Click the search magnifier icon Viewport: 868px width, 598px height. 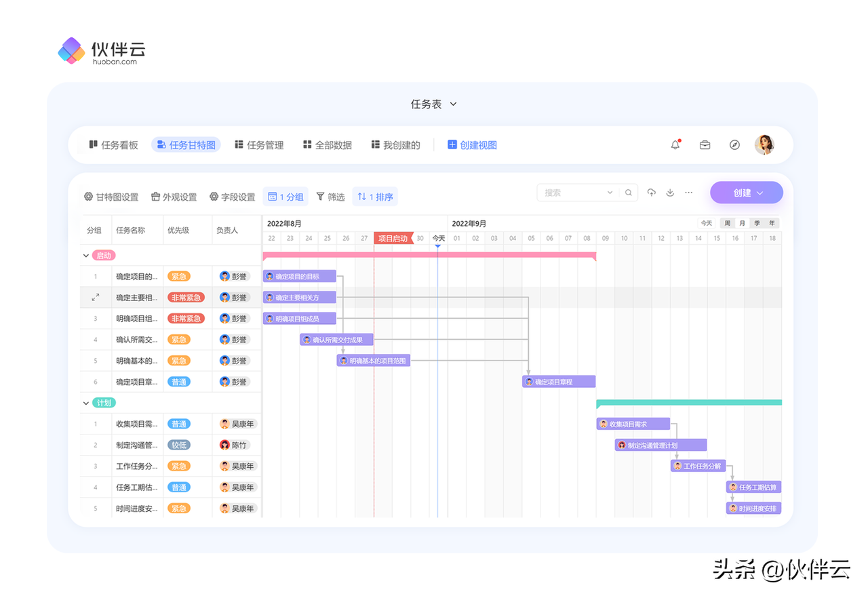pyautogui.click(x=629, y=193)
